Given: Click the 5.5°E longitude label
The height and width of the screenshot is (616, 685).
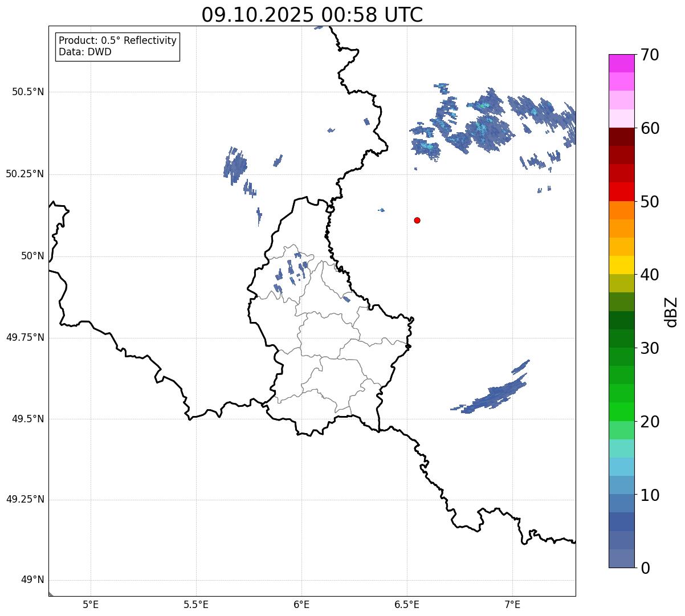Looking at the screenshot, I should coord(196,605).
